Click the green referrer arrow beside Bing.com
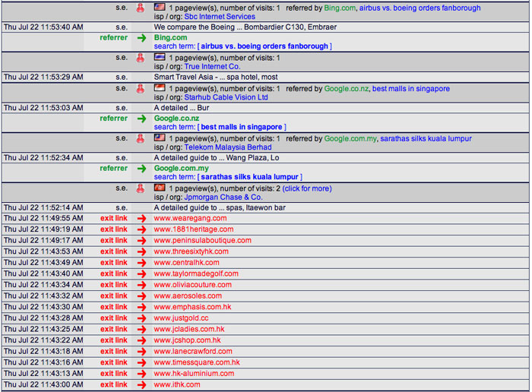532x392 pixels. pos(141,37)
